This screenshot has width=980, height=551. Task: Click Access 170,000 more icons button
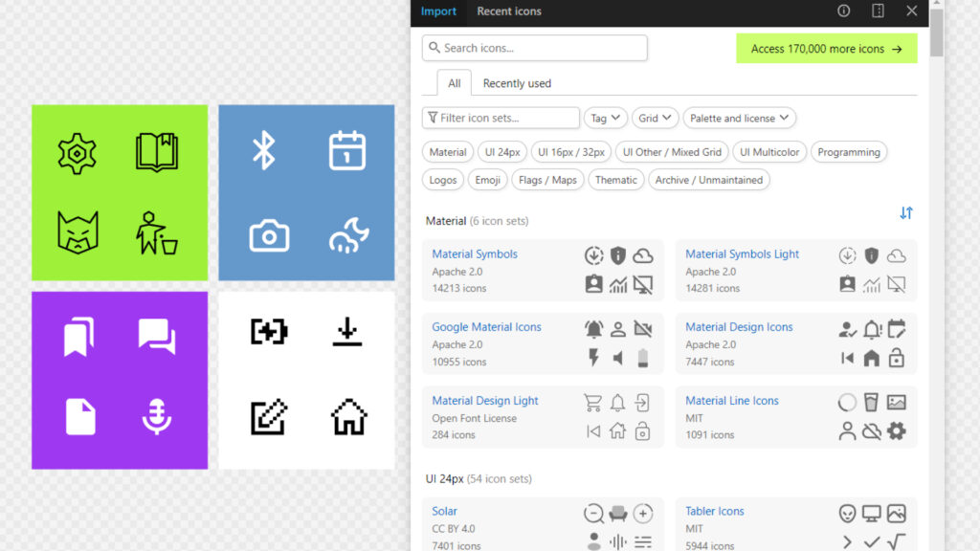[826, 48]
